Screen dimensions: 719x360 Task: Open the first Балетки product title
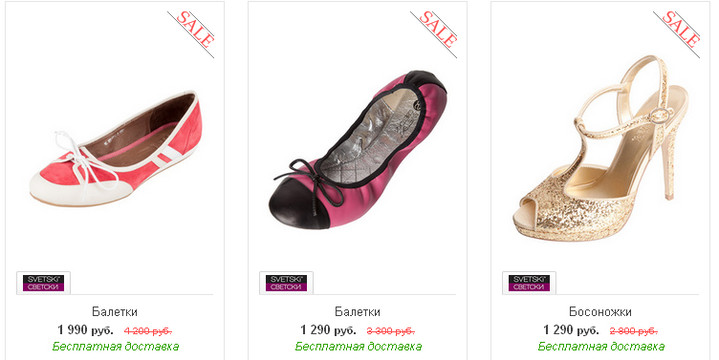click(x=115, y=312)
